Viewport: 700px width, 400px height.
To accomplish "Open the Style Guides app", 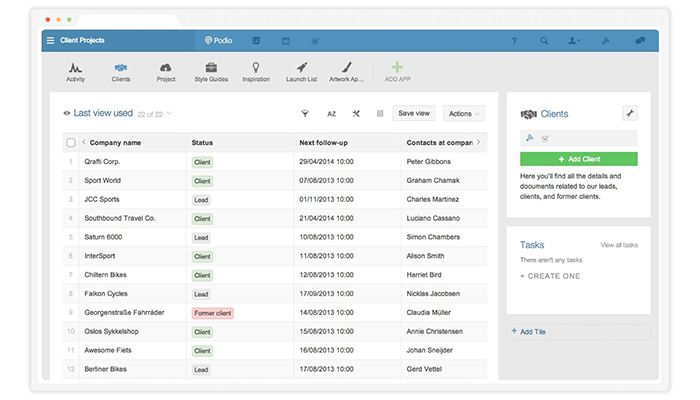I will 212,71.
